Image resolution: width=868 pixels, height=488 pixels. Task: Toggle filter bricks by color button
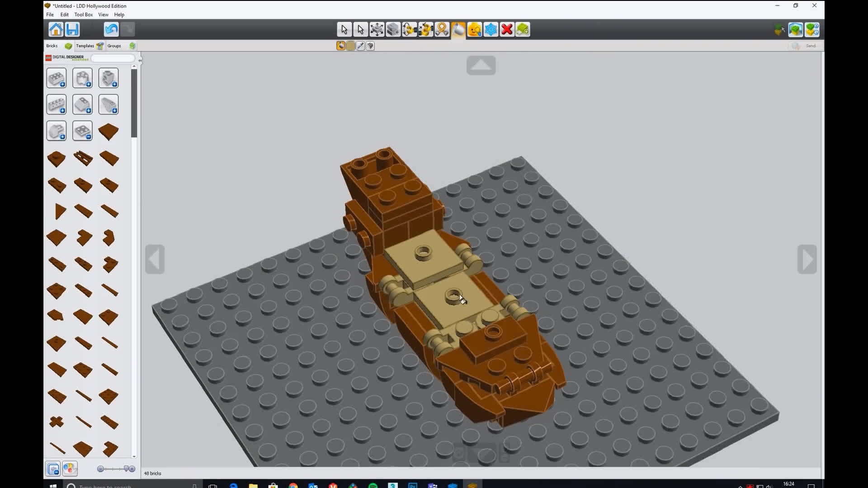pyautogui.click(x=70, y=469)
